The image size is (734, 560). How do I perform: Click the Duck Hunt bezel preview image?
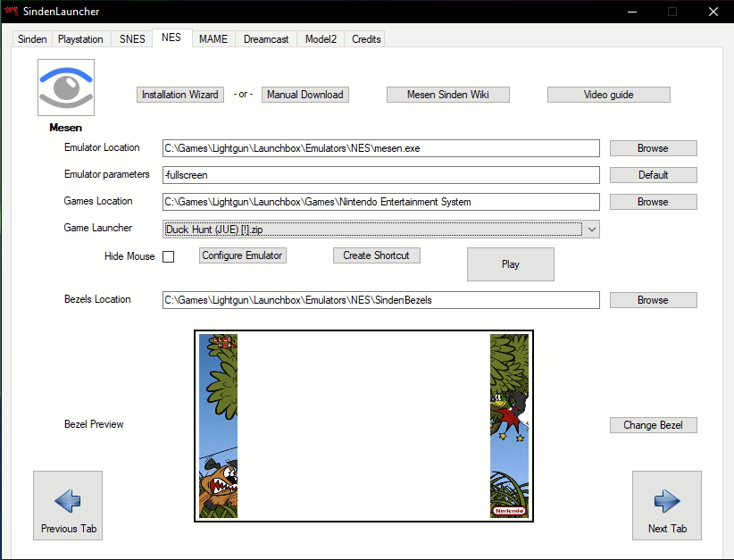coord(363,426)
